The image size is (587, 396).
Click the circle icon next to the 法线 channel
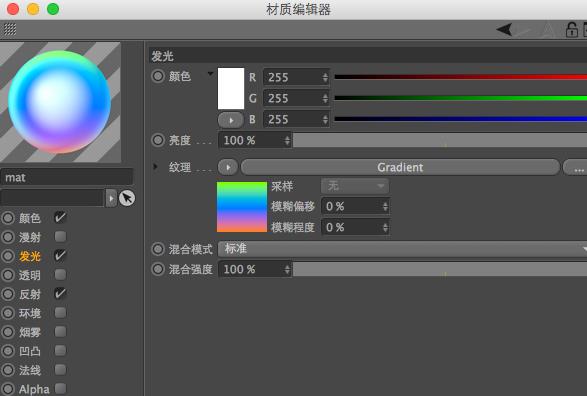[x=7, y=370]
